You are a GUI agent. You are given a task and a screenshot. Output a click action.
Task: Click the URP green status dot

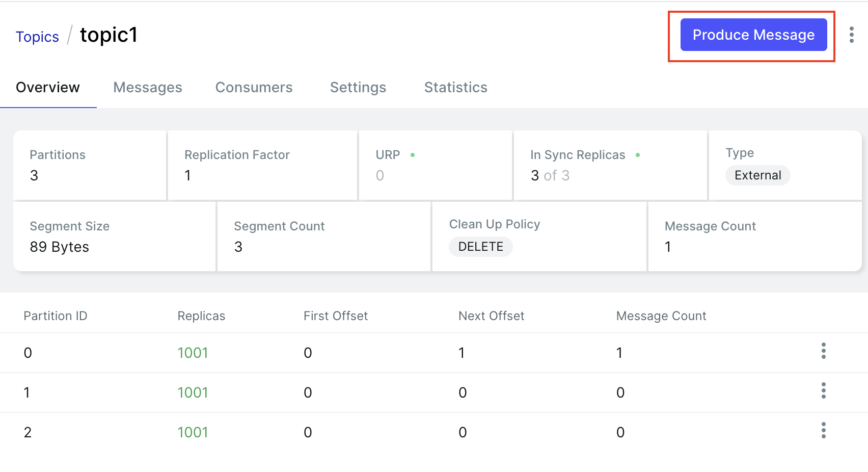[x=413, y=155]
